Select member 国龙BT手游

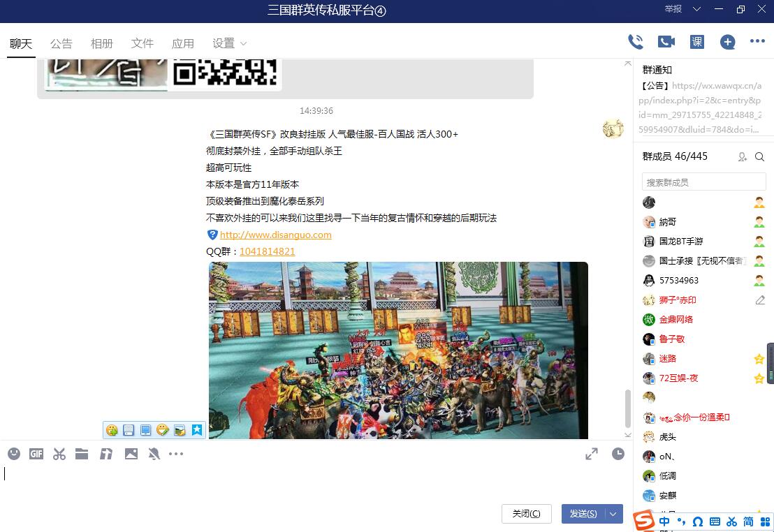pos(703,241)
